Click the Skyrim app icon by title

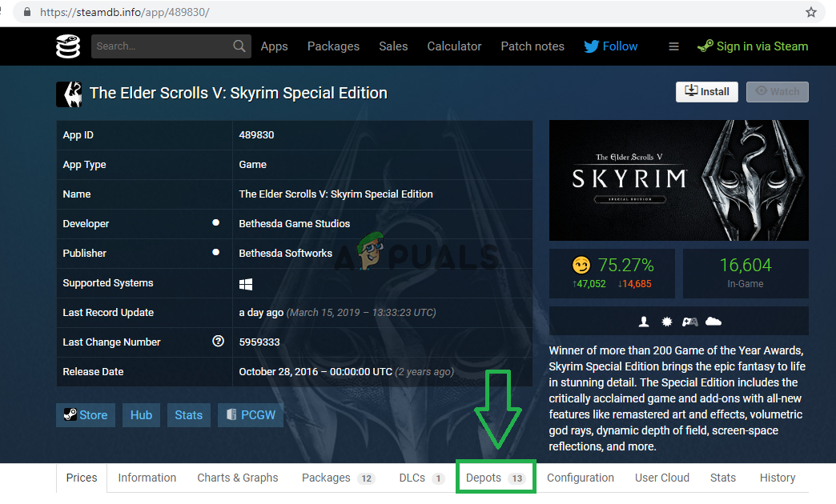click(x=70, y=94)
